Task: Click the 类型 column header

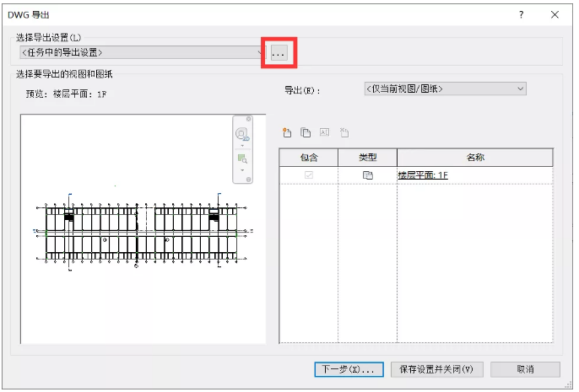Action: click(x=367, y=158)
